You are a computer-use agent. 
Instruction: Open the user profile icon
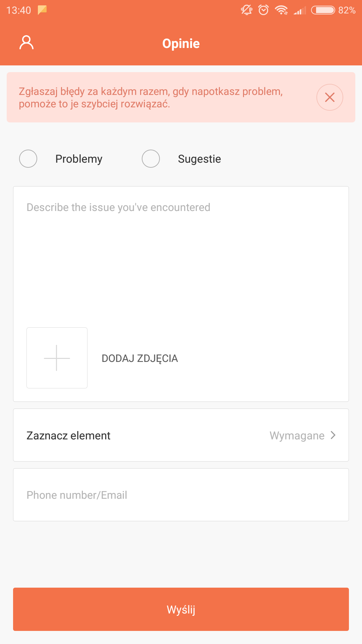[x=26, y=43]
